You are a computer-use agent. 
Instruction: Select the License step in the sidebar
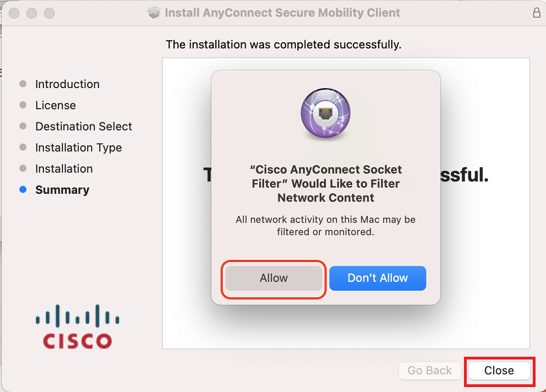coord(56,105)
